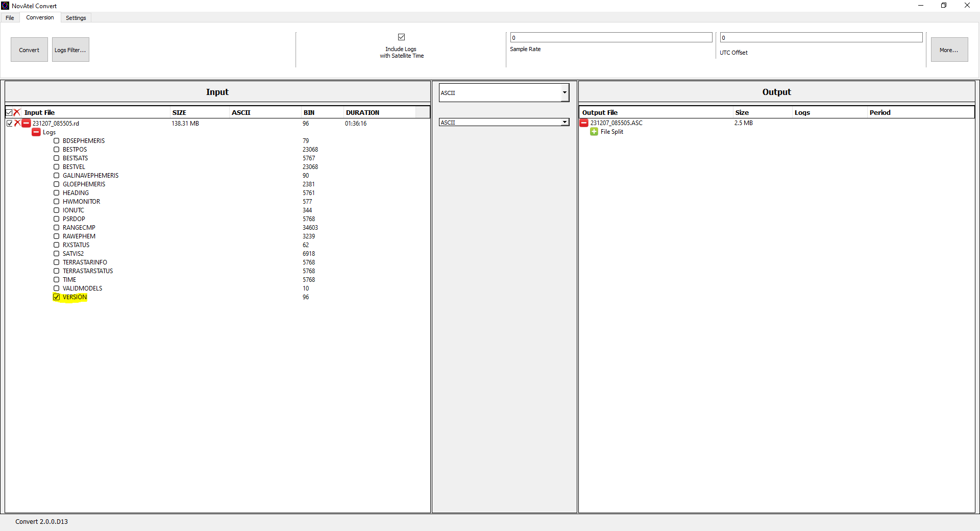Select the 231207_085505.ASC output file name

pyautogui.click(x=616, y=123)
